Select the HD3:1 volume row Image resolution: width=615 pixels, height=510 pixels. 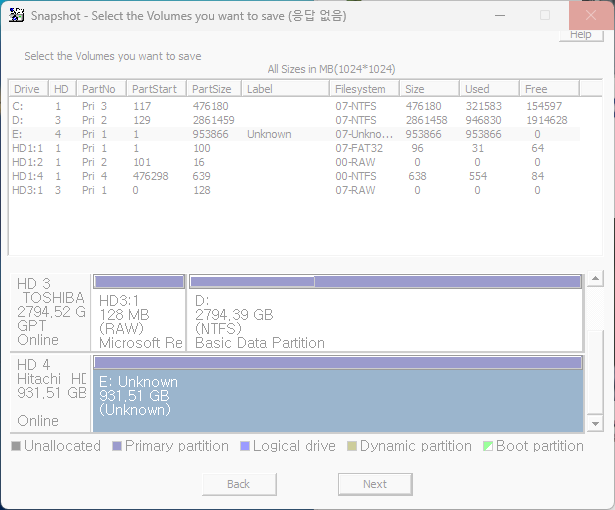click(x=294, y=190)
